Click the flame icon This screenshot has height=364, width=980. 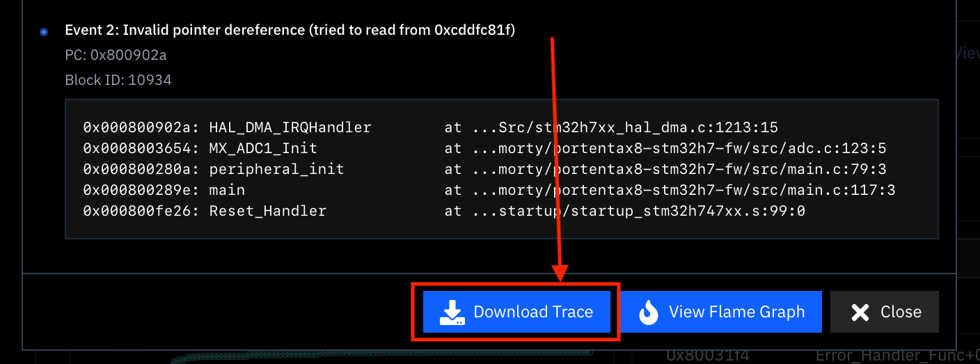(649, 312)
